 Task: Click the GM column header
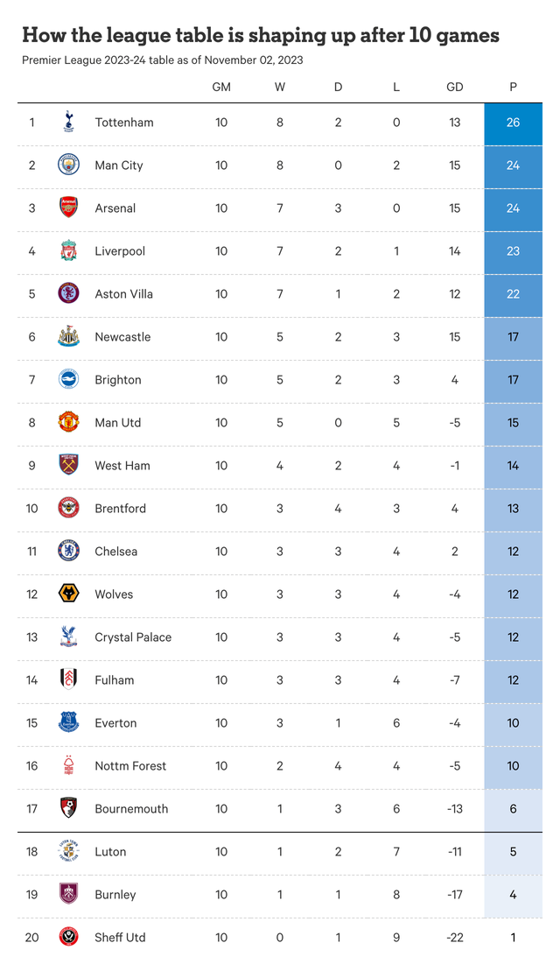[x=221, y=87]
